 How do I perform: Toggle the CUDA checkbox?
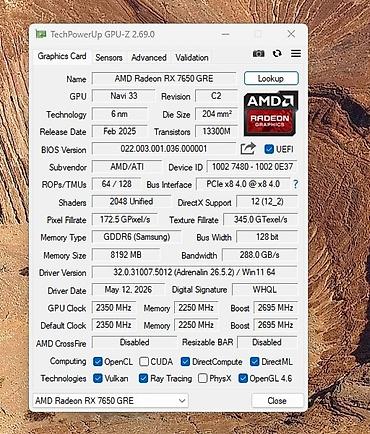144,362
